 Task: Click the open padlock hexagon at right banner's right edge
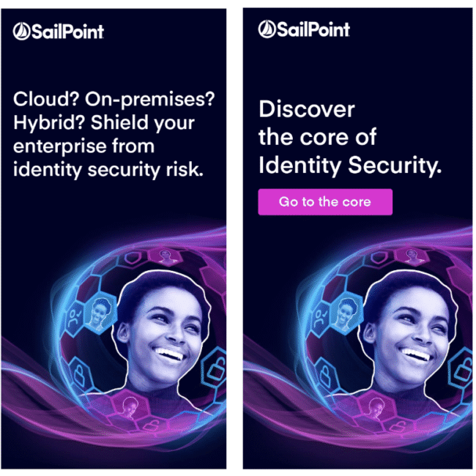(x=461, y=368)
